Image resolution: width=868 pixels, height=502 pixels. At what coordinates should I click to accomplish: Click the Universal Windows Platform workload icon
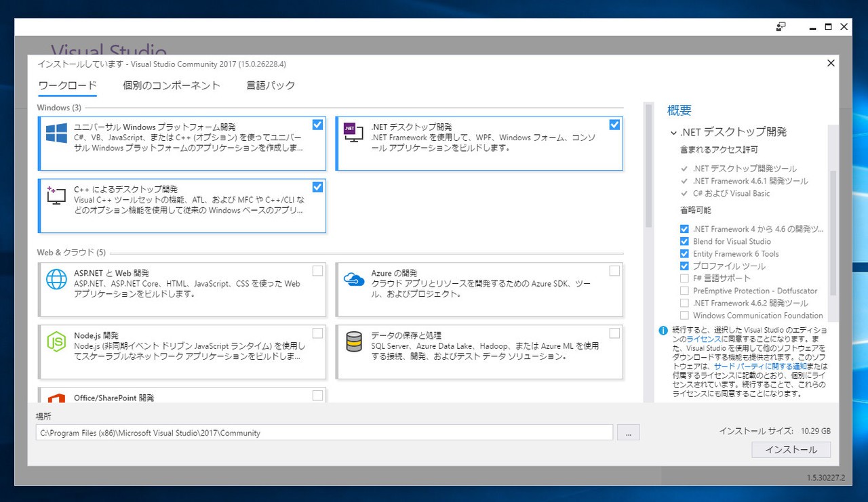pyautogui.click(x=56, y=133)
